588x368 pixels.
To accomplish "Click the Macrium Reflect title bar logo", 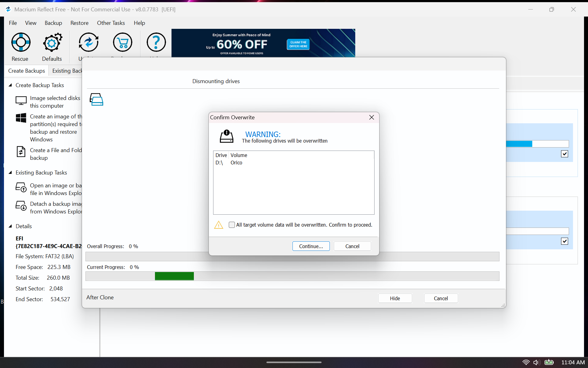I will tap(8, 9).
